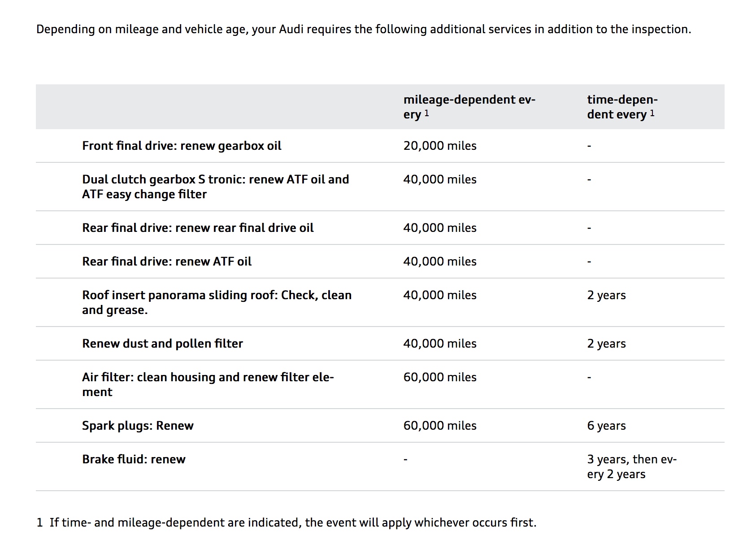Image resolution: width=756 pixels, height=549 pixels.
Task: Click '3 years, then every 2 years' brake fluid interval
Action: pyautogui.click(x=631, y=466)
